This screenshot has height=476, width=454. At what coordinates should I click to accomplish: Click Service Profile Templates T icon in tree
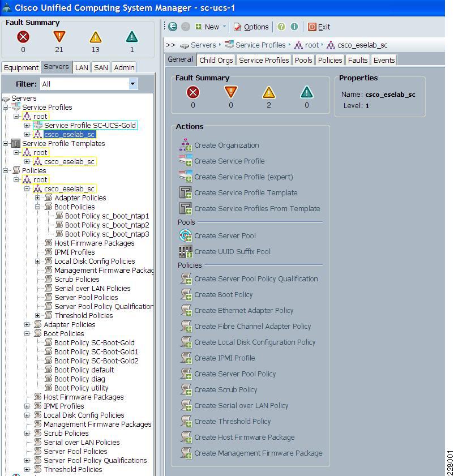click(x=16, y=143)
